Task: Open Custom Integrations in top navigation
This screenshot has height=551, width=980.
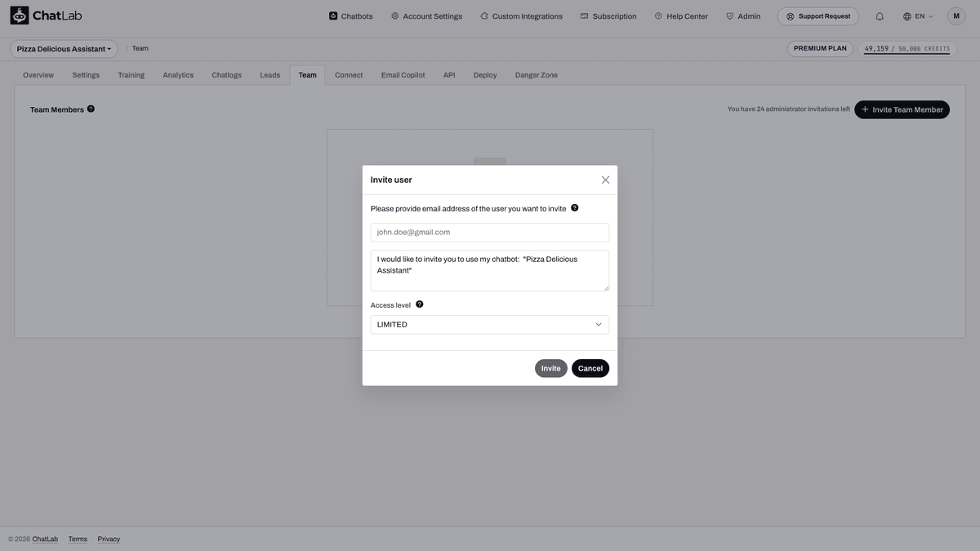Action: [x=521, y=16]
